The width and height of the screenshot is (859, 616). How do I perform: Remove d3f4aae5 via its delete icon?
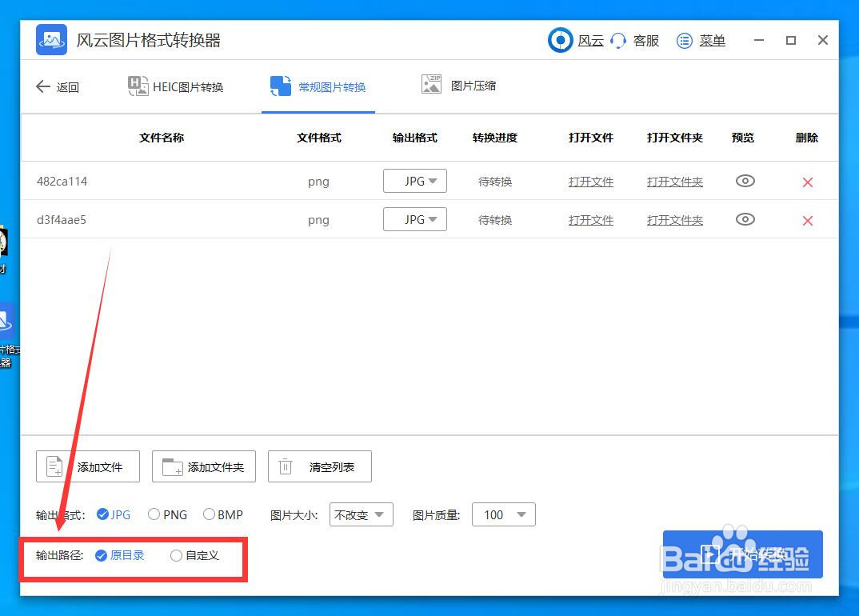[807, 219]
